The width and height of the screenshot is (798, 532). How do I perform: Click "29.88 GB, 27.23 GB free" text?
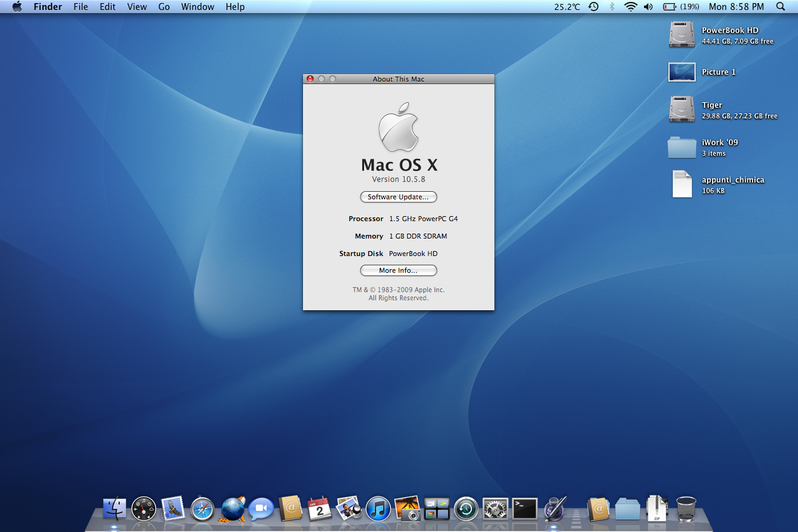coord(739,116)
